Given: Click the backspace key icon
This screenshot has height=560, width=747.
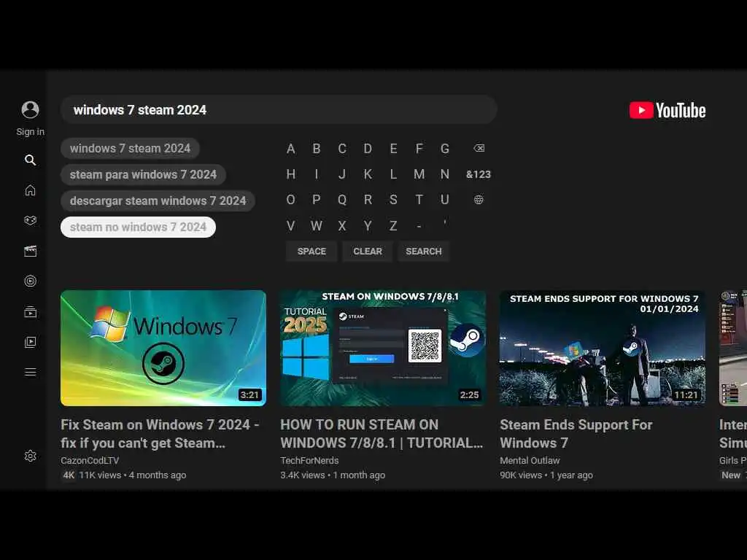Looking at the screenshot, I should point(479,148).
